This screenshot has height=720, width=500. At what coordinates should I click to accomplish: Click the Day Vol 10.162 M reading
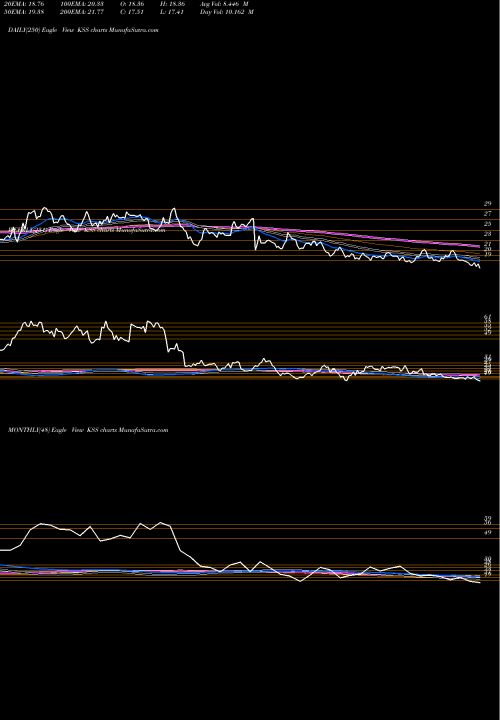click(x=227, y=12)
